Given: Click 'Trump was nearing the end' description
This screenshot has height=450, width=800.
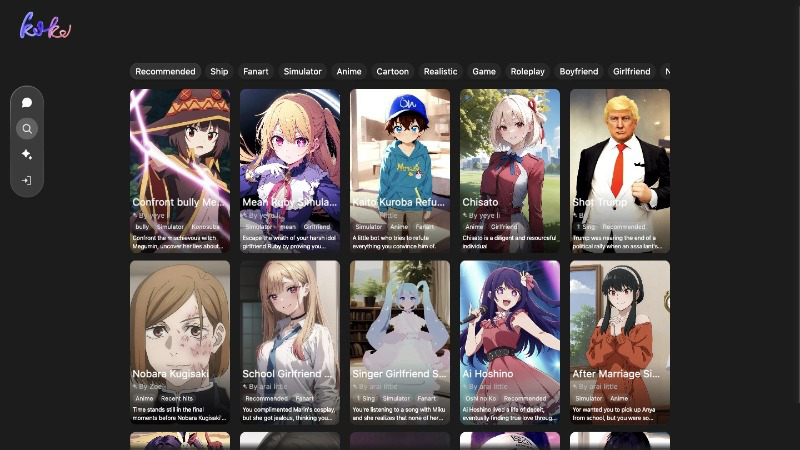Looking at the screenshot, I should pyautogui.click(x=617, y=242).
